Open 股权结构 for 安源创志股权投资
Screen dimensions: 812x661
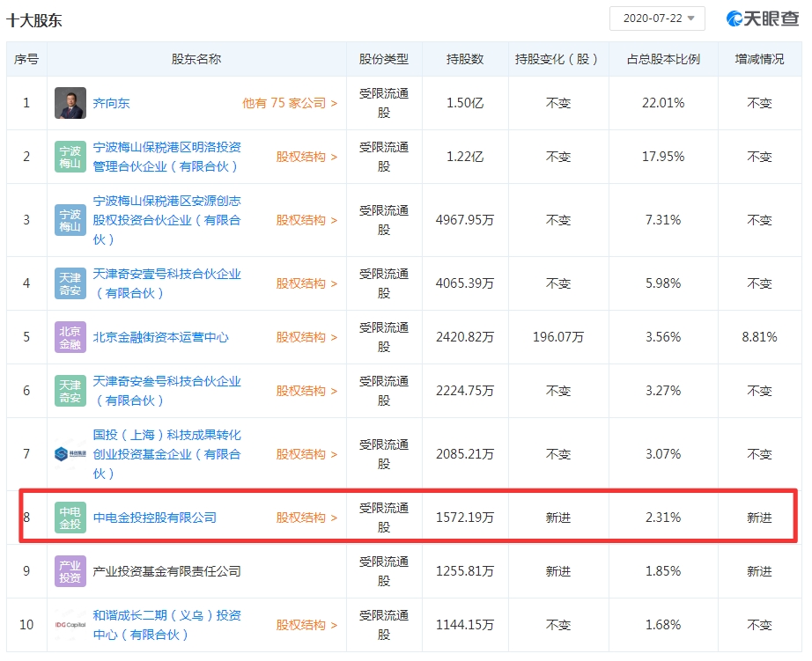click(306, 220)
